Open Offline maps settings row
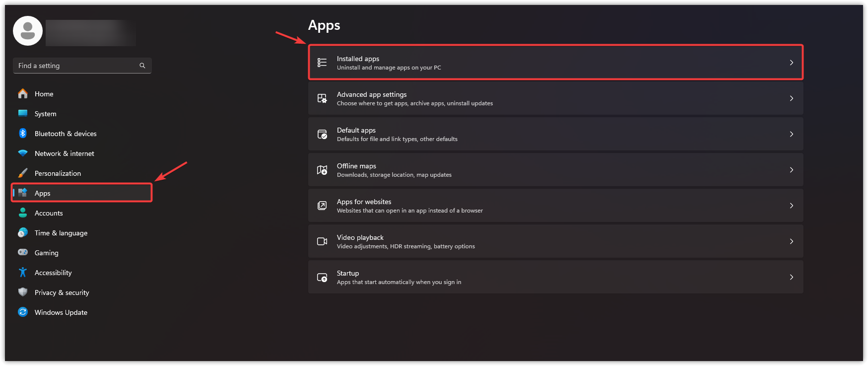The image size is (868, 366). point(555,170)
